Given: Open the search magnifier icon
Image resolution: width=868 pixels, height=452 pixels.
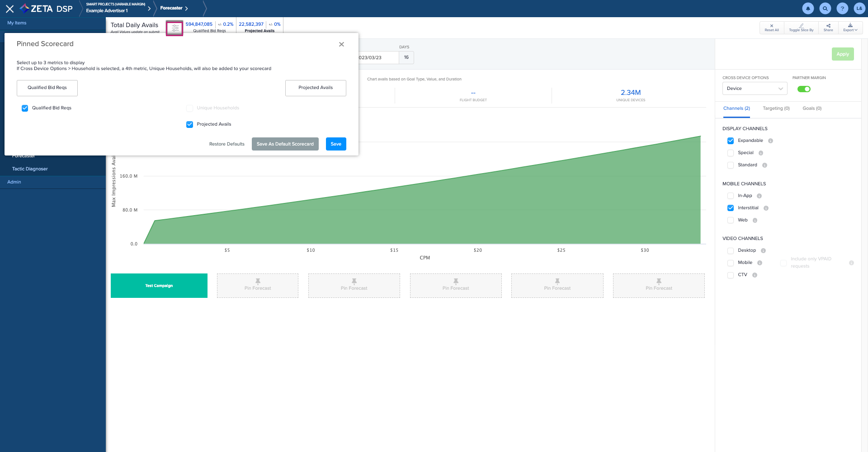Looking at the screenshot, I should pos(825,8).
